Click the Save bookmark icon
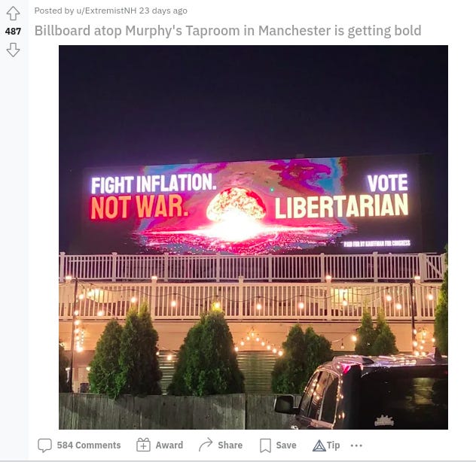This screenshot has height=462, width=476. click(265, 445)
